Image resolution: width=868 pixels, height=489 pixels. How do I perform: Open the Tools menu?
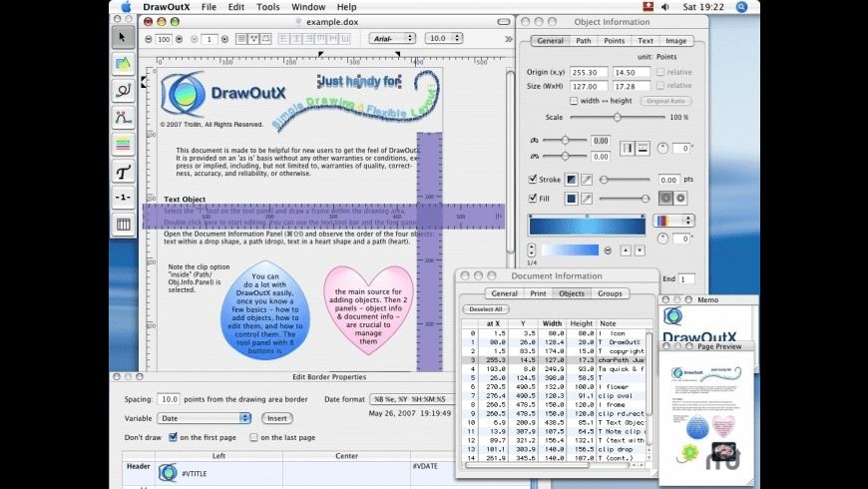click(268, 7)
